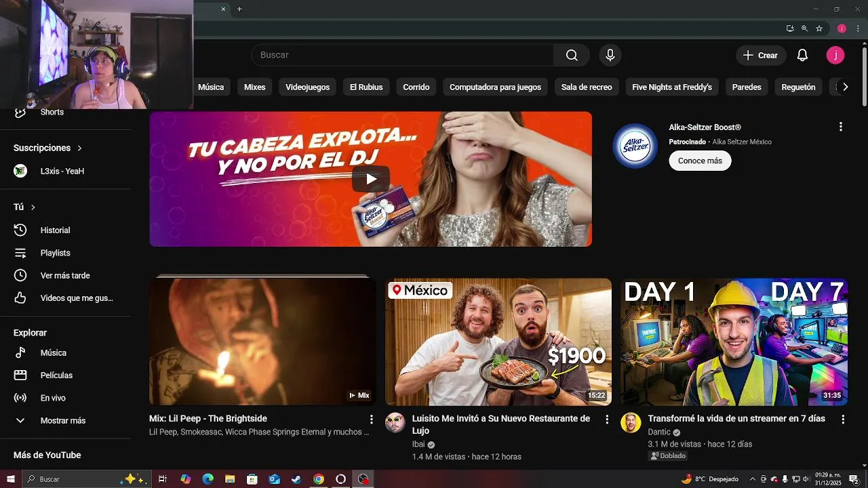Open the Alka-Seltzer Boost® ad title
868x488 pixels.
tap(705, 127)
